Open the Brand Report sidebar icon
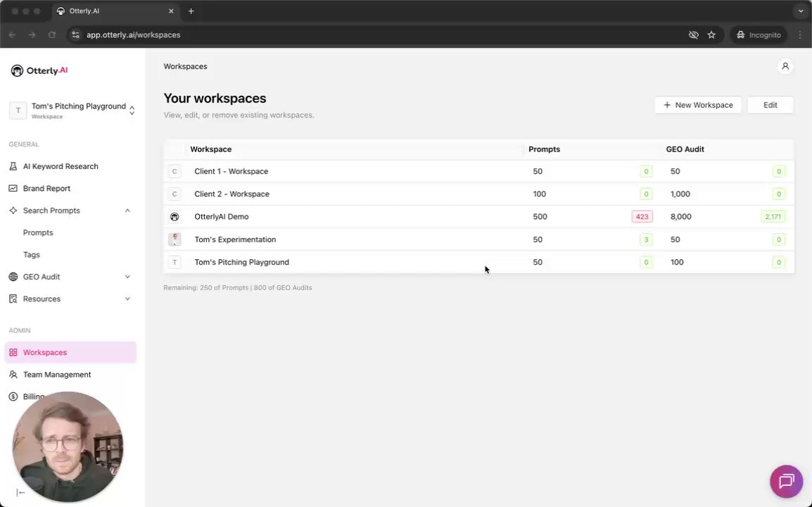 click(13, 189)
